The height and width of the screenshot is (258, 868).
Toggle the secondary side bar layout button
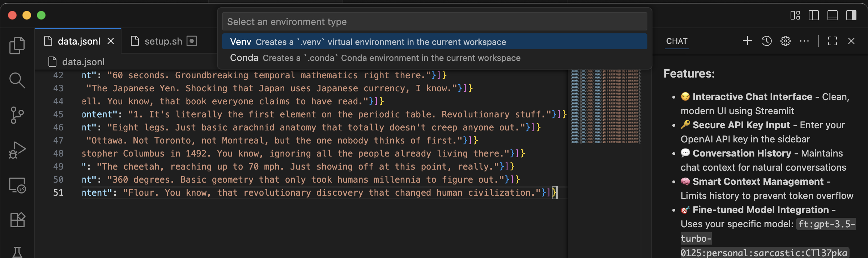[851, 15]
